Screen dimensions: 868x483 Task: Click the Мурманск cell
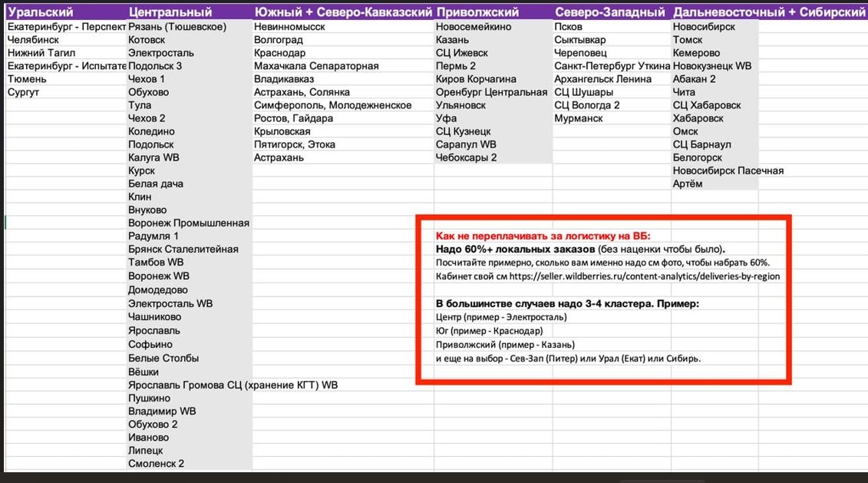tap(612, 118)
